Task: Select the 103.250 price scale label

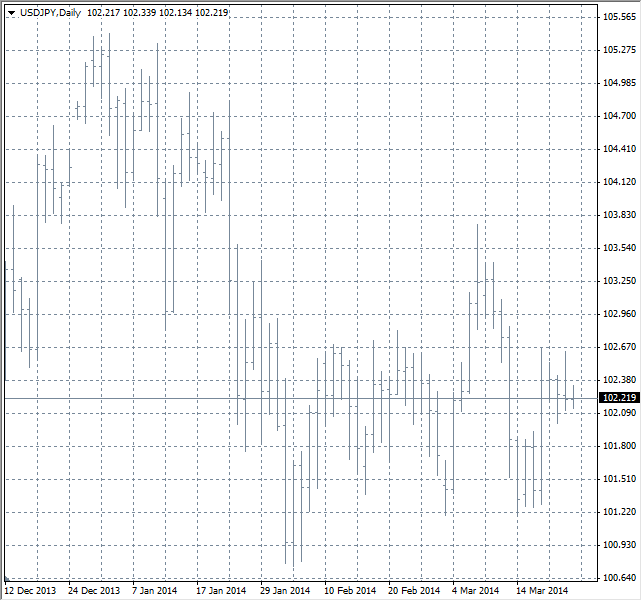Action: (x=620, y=281)
